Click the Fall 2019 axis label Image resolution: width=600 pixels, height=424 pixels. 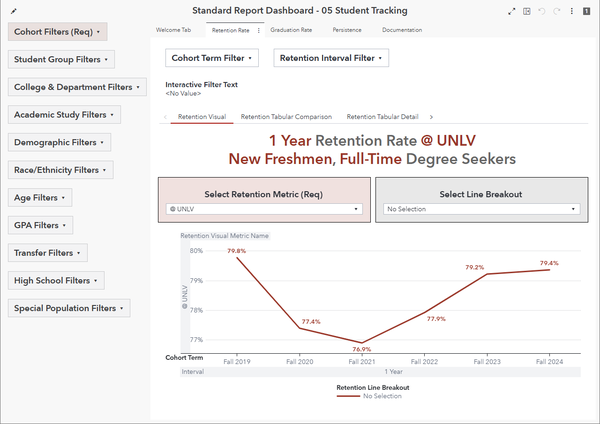tap(237, 362)
